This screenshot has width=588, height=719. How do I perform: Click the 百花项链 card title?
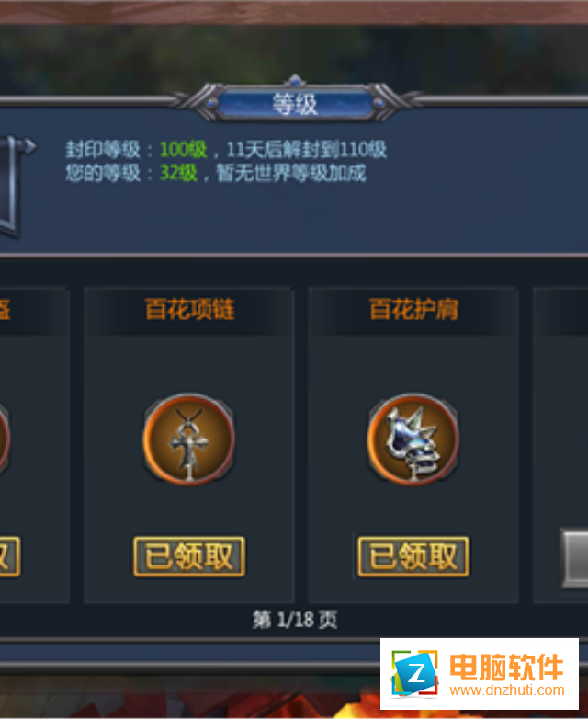[190, 309]
